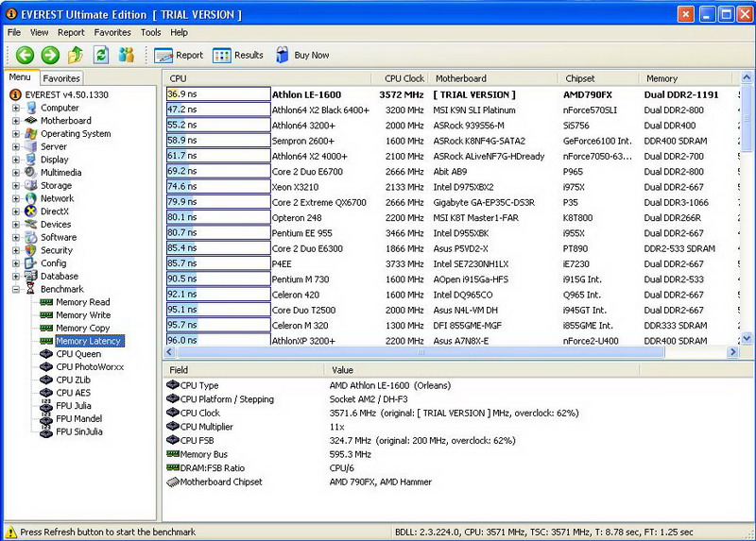Open the Favorites menu in the menu bar

[112, 32]
